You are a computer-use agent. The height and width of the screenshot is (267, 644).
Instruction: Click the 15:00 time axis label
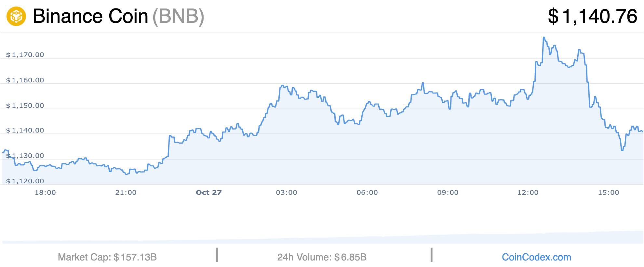tap(609, 192)
